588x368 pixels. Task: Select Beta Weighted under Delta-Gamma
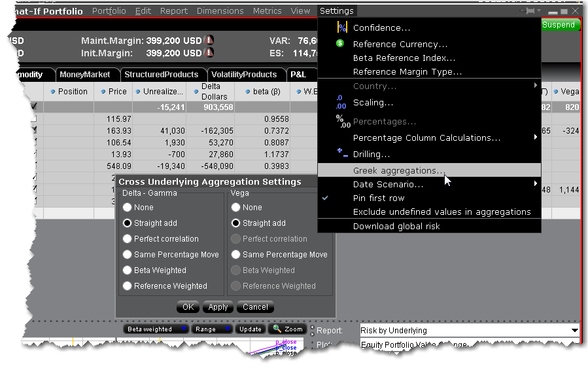[128, 270]
